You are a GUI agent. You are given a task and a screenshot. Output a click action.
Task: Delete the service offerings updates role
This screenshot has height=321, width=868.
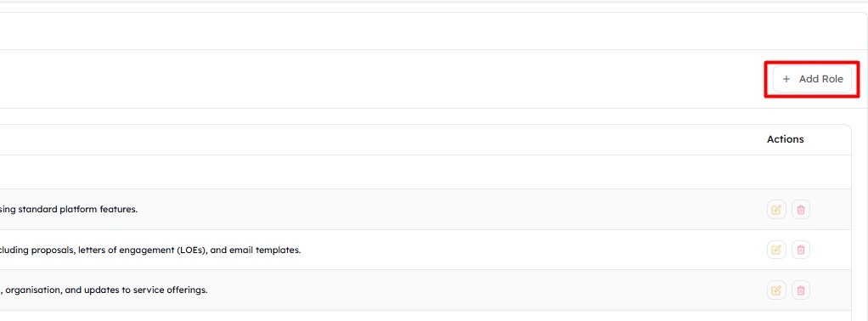800,290
